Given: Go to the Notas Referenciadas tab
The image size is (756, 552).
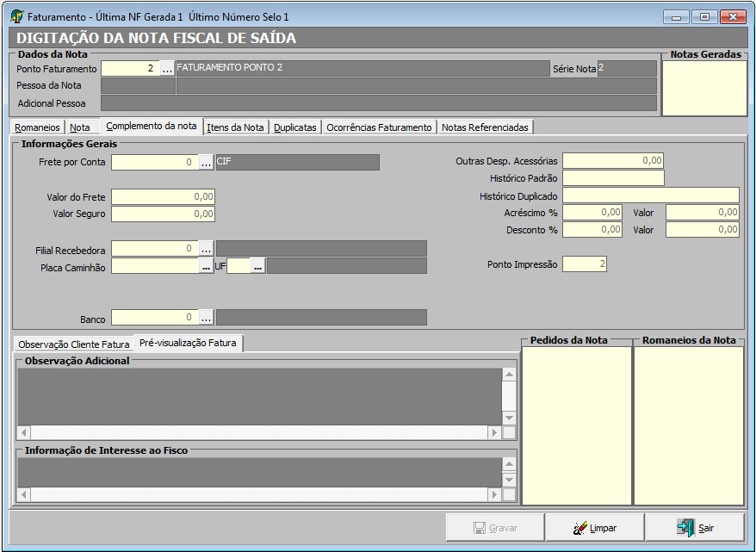Looking at the screenshot, I should [x=485, y=127].
